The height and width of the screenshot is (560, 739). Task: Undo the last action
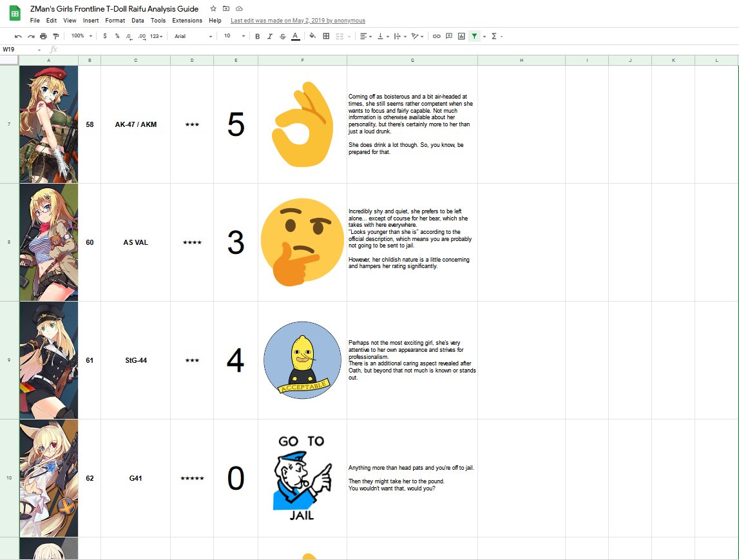(x=18, y=36)
